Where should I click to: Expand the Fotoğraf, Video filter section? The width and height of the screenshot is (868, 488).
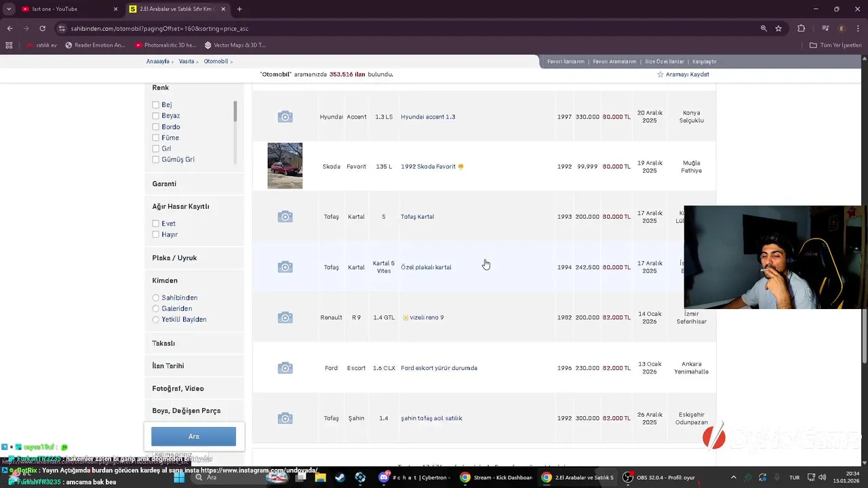[x=194, y=388]
